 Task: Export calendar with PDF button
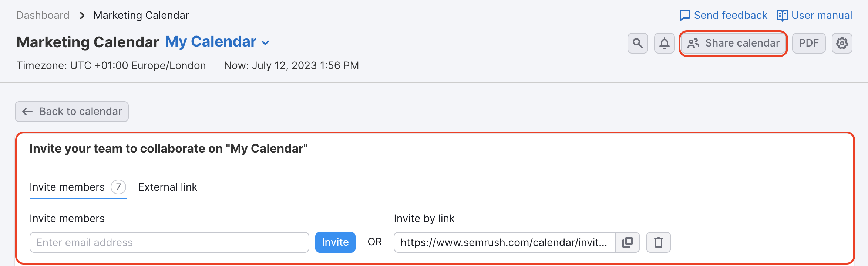(x=808, y=43)
